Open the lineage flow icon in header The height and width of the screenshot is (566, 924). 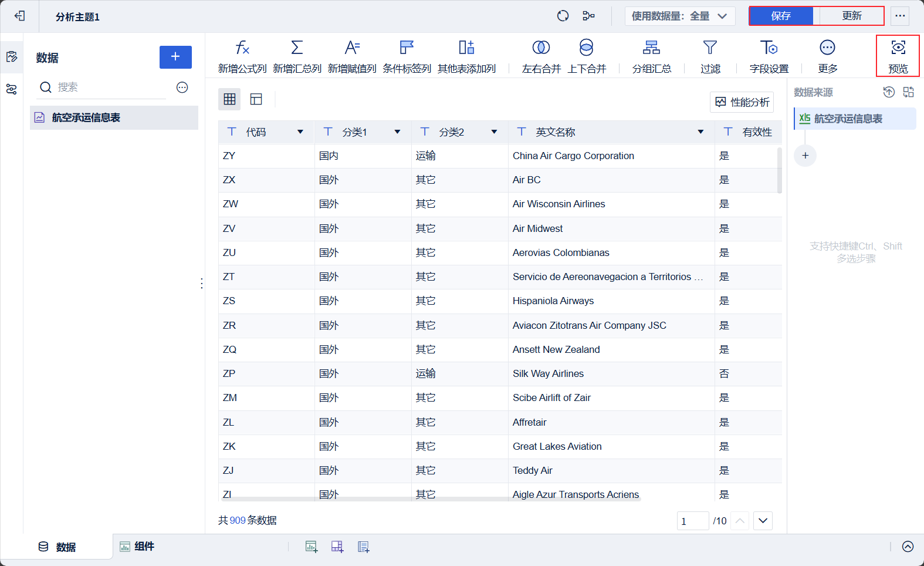click(x=588, y=16)
